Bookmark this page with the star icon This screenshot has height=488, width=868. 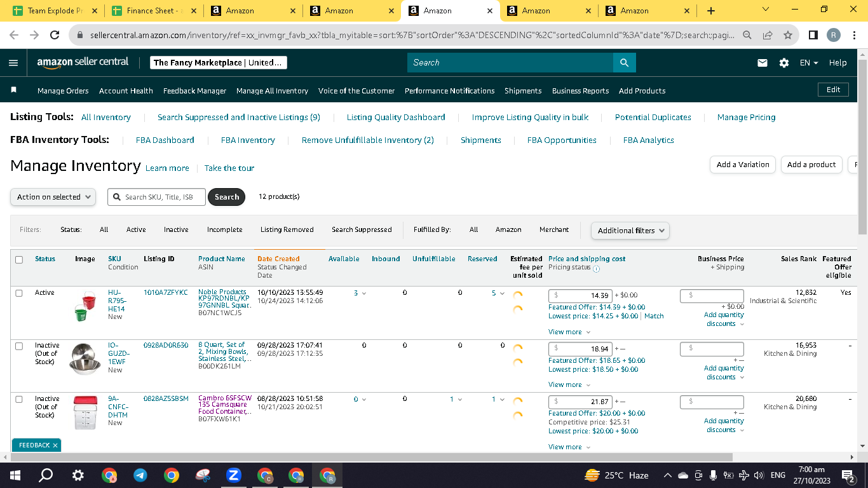[x=788, y=35]
